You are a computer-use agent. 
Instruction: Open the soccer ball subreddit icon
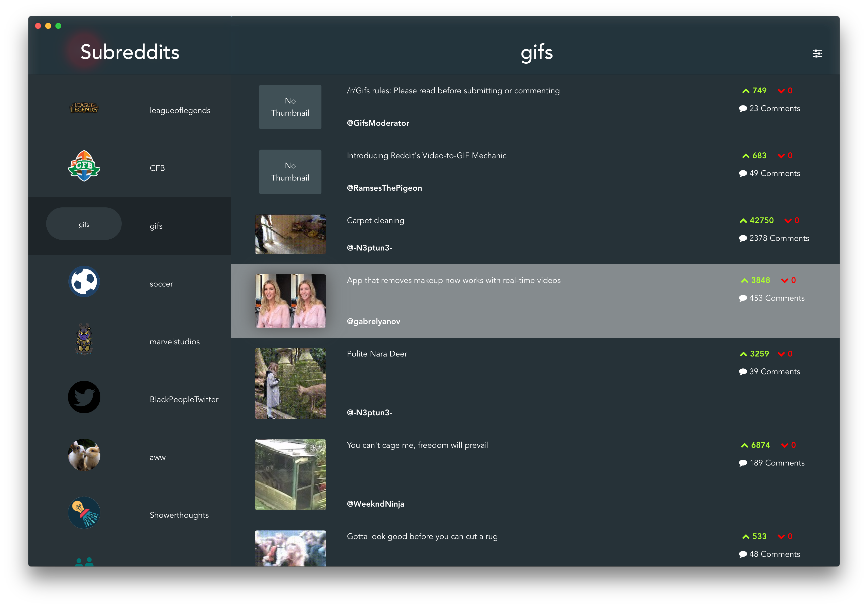(x=84, y=281)
